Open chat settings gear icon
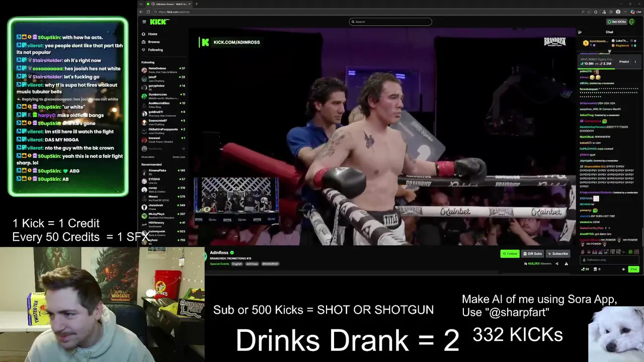644x362 pixels. coord(623,269)
